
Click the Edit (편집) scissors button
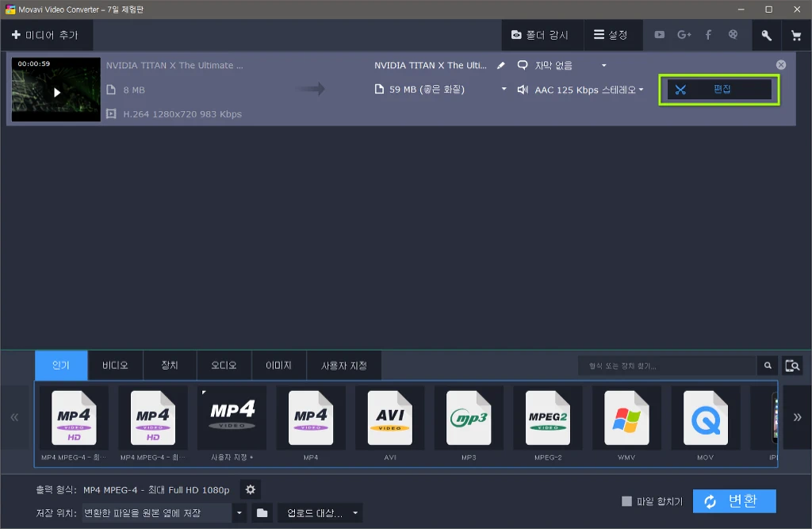tap(719, 90)
